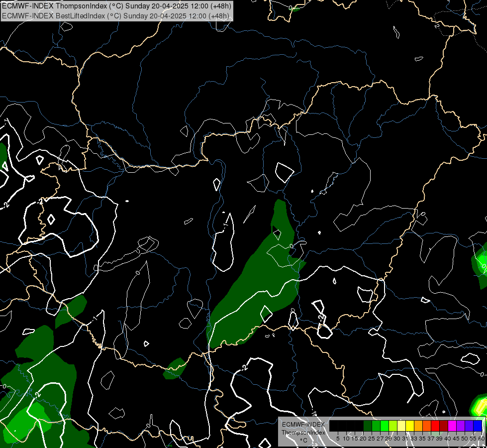The height and width of the screenshot is (448, 487).
Task: Click the legend value label 25
Action: 372,439
